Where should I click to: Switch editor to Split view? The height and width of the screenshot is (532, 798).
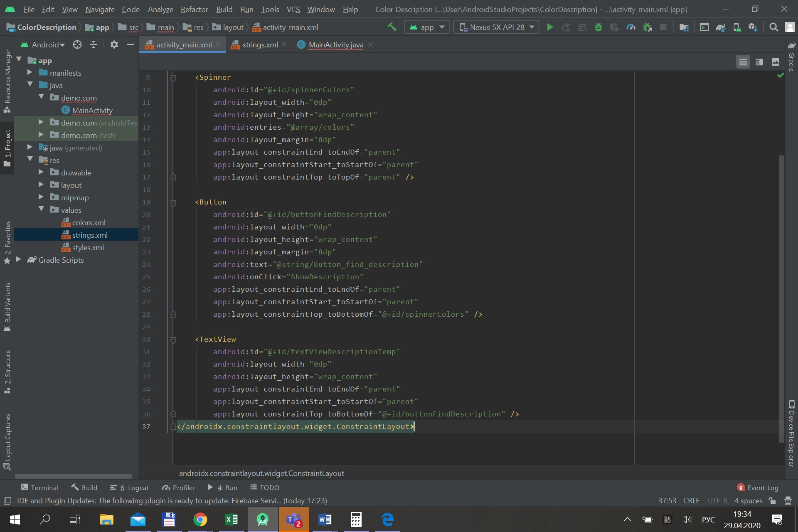759,62
